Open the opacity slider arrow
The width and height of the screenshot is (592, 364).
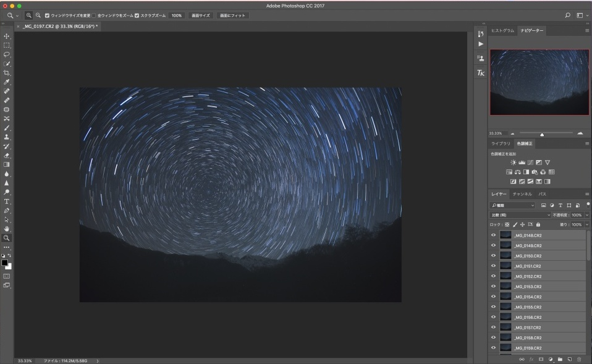(587, 215)
